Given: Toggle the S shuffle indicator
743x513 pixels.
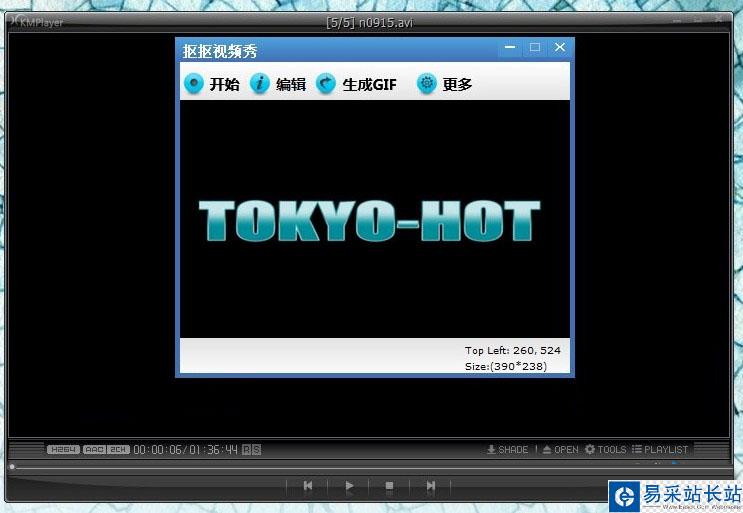Looking at the screenshot, I should coord(256,450).
